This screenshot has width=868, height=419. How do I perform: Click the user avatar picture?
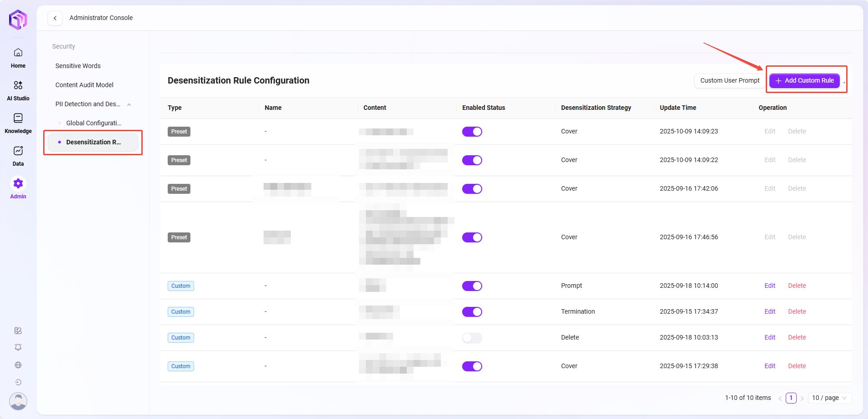click(18, 401)
